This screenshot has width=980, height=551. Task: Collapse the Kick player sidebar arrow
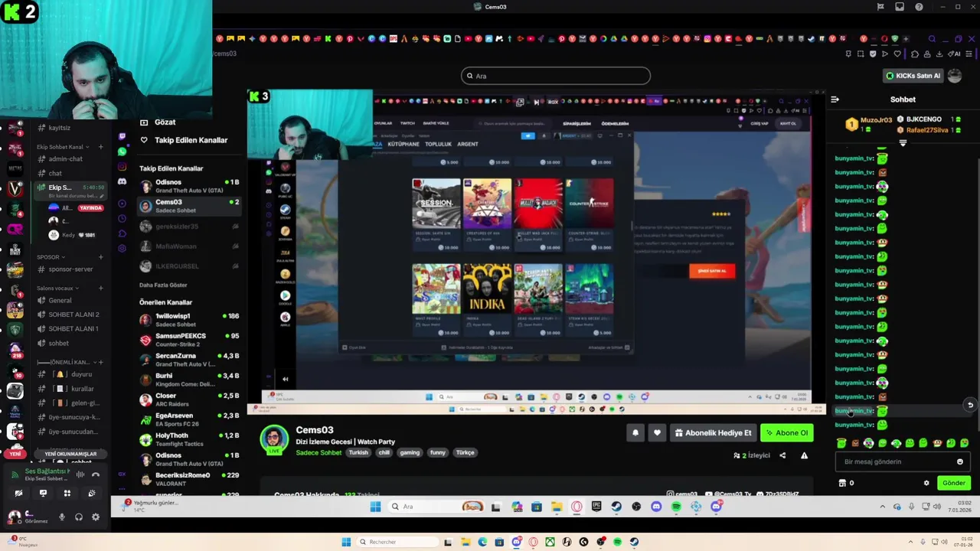tap(285, 379)
